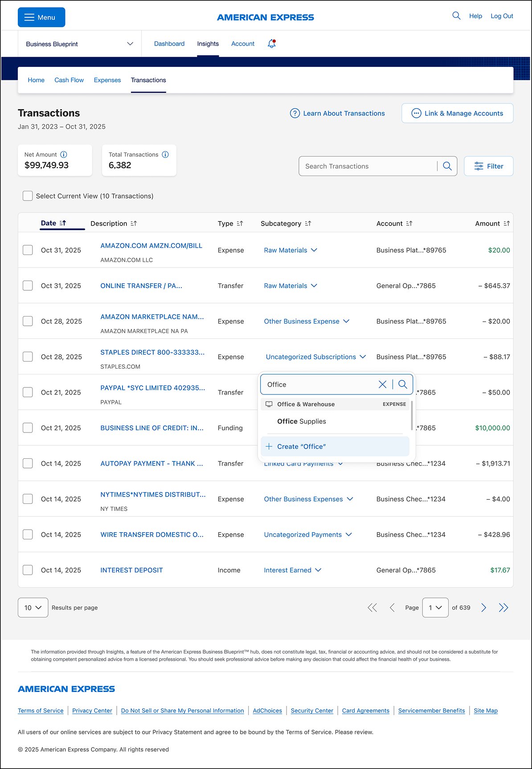The image size is (532, 769).
Task: Check the AMAZON.COM AMZN.COM/BILL row checkbox
Action: point(28,250)
